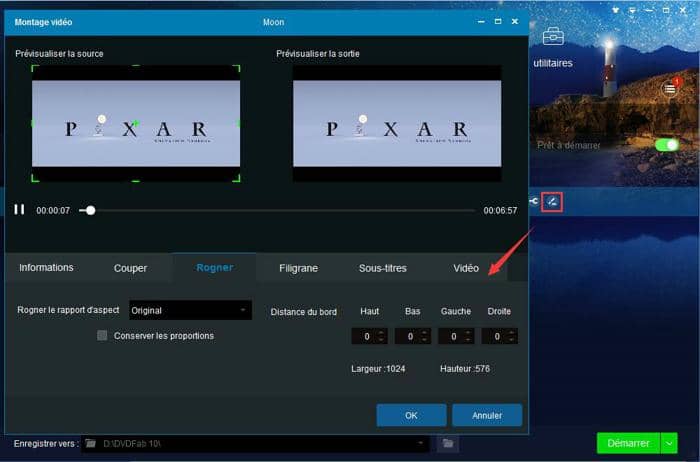Image resolution: width=700 pixels, height=462 pixels.
Task: Open the utilitaires toolbox icon
Action: coord(553,36)
